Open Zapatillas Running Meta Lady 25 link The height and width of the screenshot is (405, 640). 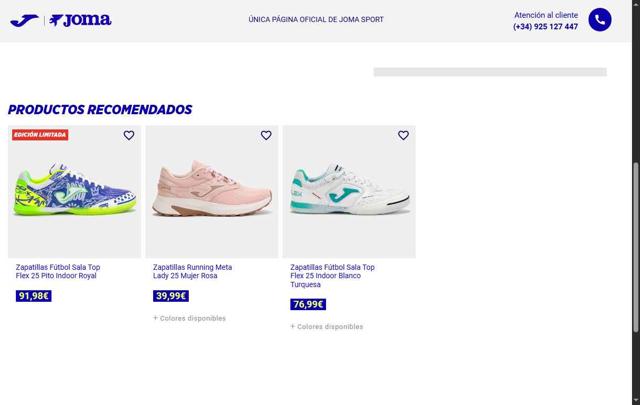click(192, 271)
